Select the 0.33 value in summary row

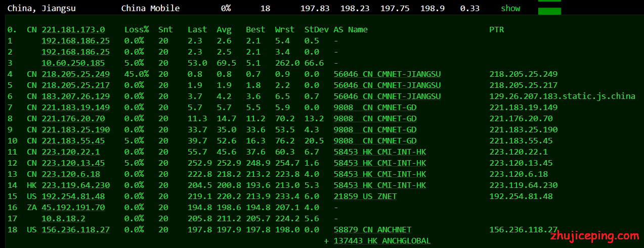470,8
